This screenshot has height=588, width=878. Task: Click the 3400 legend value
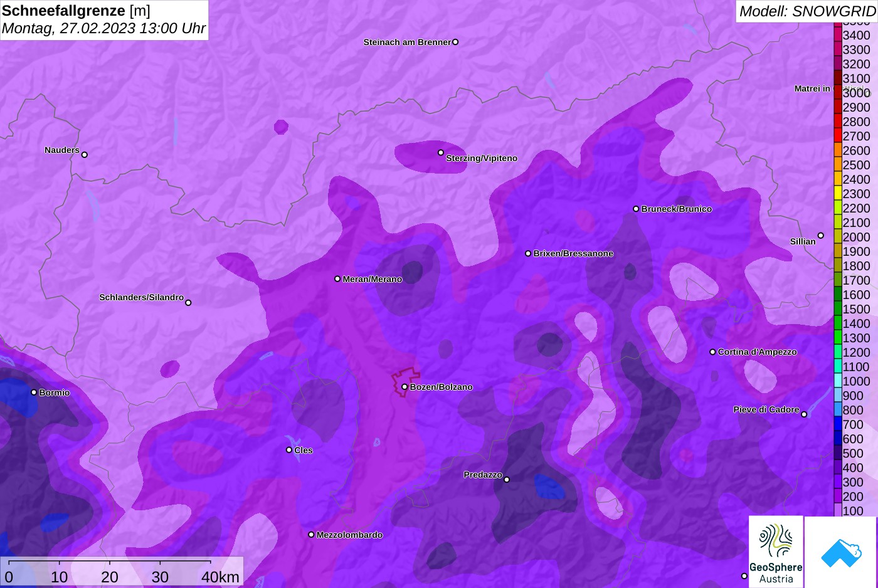click(857, 35)
